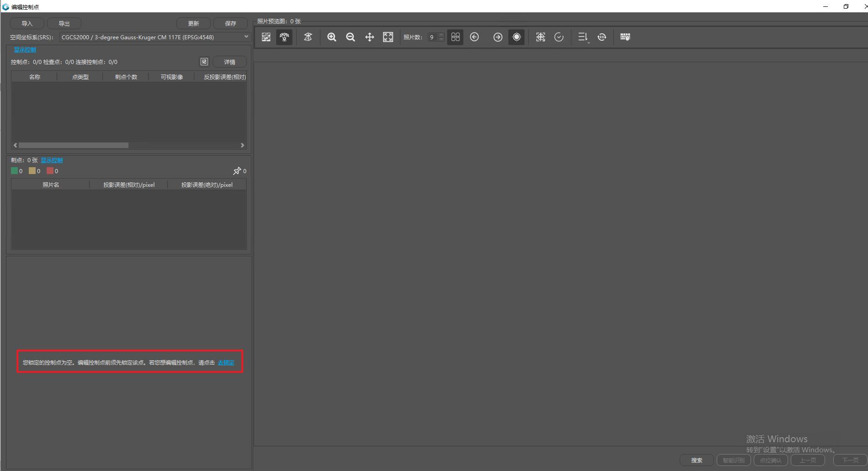Click the 刺点个数 column header
The width and height of the screenshot is (868, 471).
click(126, 77)
